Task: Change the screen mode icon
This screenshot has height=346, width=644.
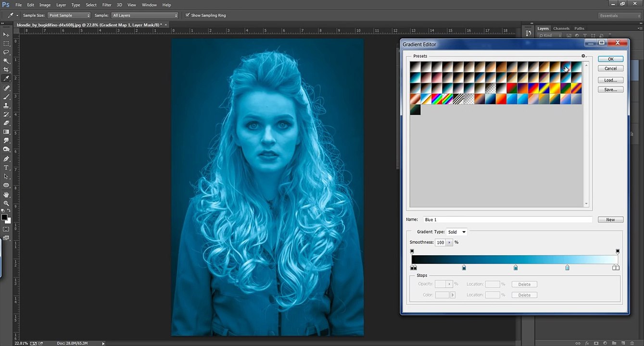Action: pos(6,238)
